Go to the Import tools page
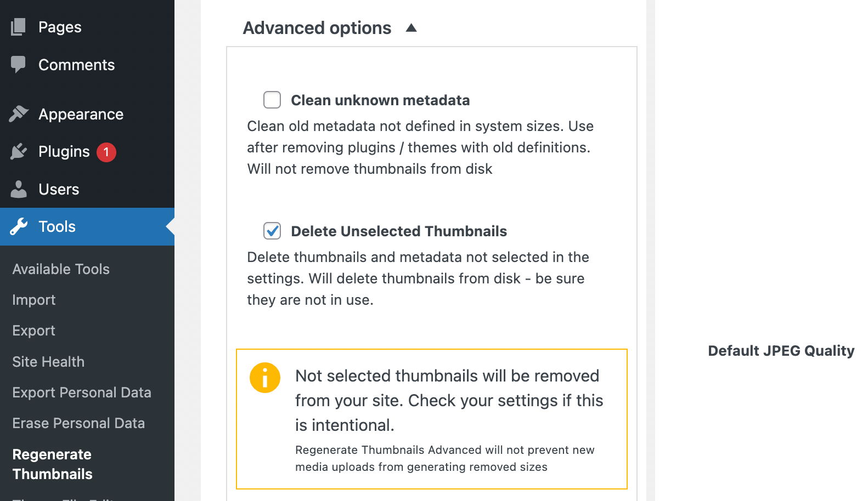The height and width of the screenshot is (501, 868). pyautogui.click(x=34, y=300)
